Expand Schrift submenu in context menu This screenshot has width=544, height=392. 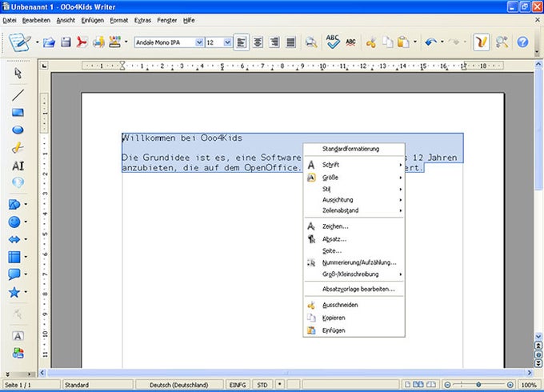point(354,165)
